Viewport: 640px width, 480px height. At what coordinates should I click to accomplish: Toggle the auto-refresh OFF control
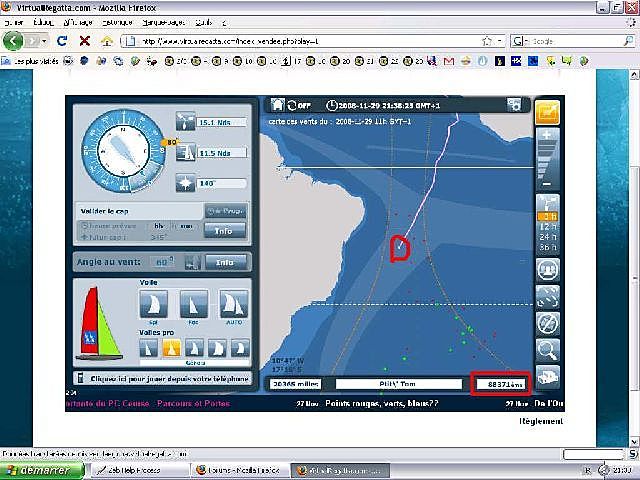299,105
